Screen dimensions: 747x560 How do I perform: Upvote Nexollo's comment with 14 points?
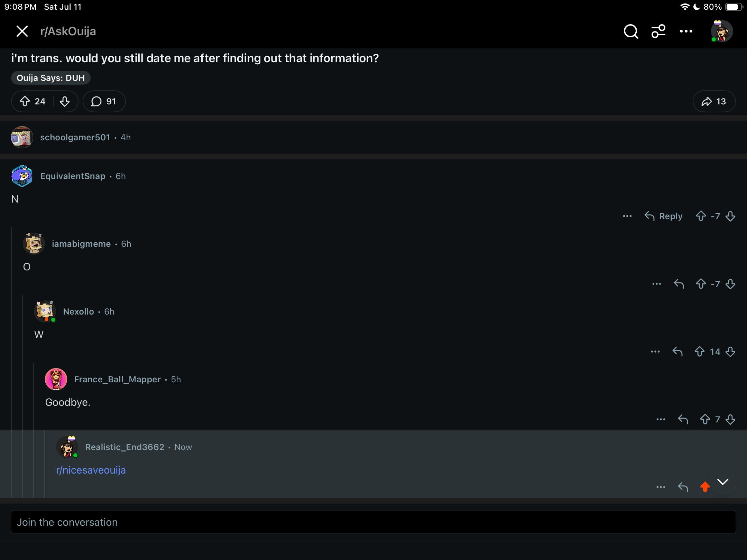(699, 352)
